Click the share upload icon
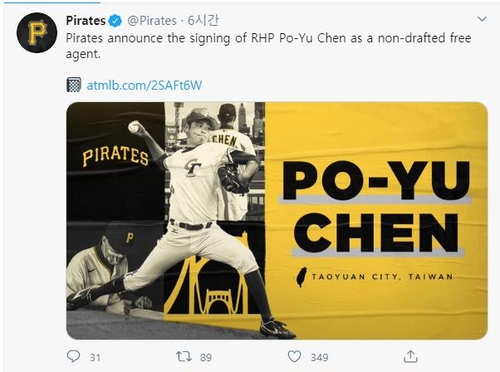Screen dimensions: 500x372 411,356
